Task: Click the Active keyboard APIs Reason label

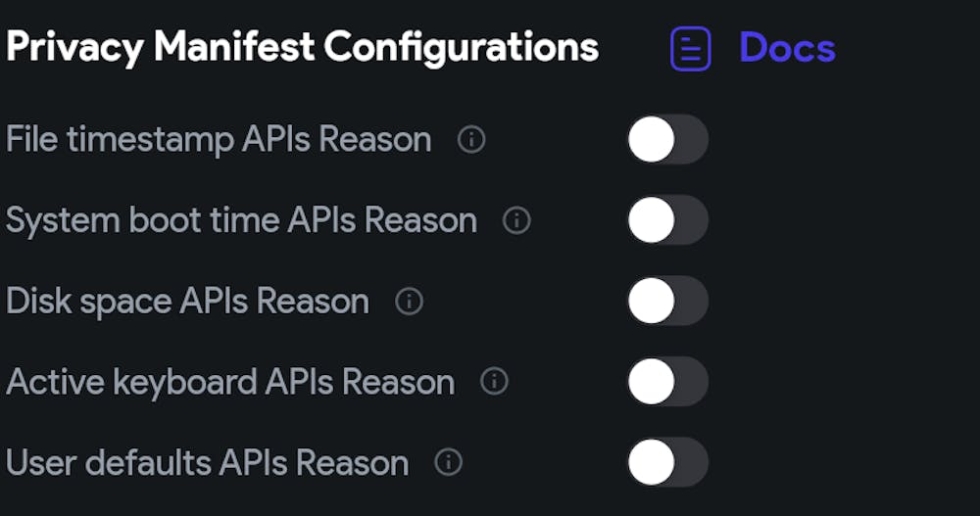Action: pyautogui.click(x=230, y=381)
